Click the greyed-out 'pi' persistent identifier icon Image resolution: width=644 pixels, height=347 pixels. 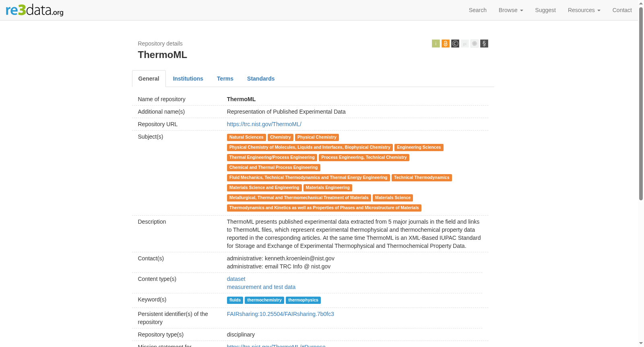(x=464, y=44)
